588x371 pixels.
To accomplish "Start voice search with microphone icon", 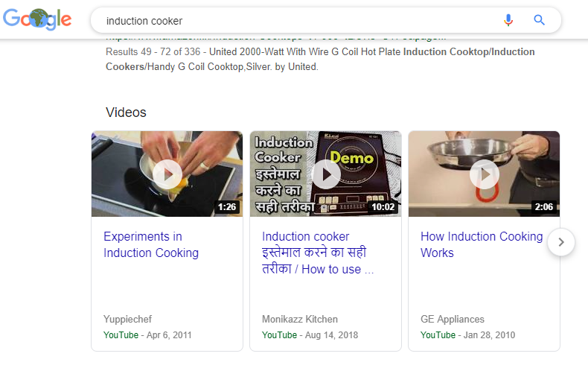I will [508, 20].
